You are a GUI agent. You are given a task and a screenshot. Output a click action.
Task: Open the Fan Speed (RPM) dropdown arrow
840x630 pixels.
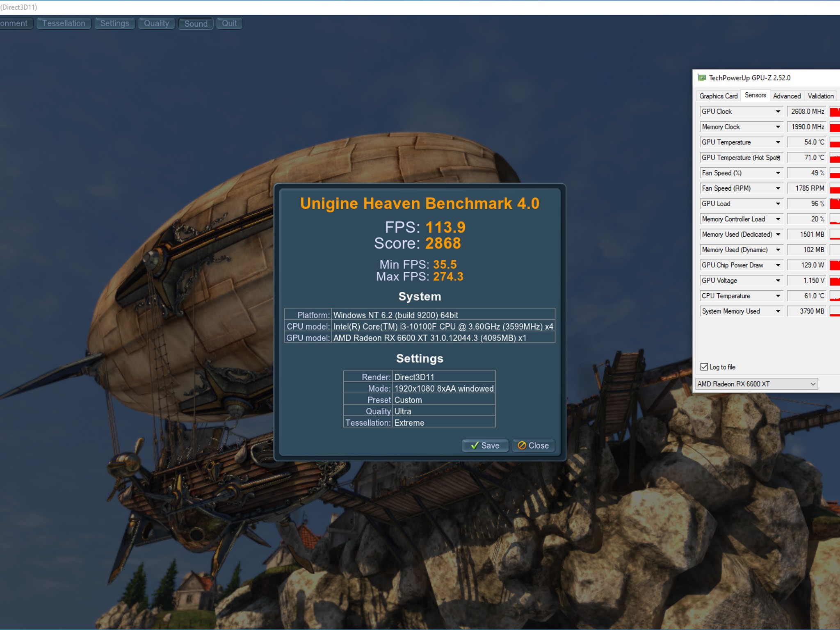click(x=778, y=188)
